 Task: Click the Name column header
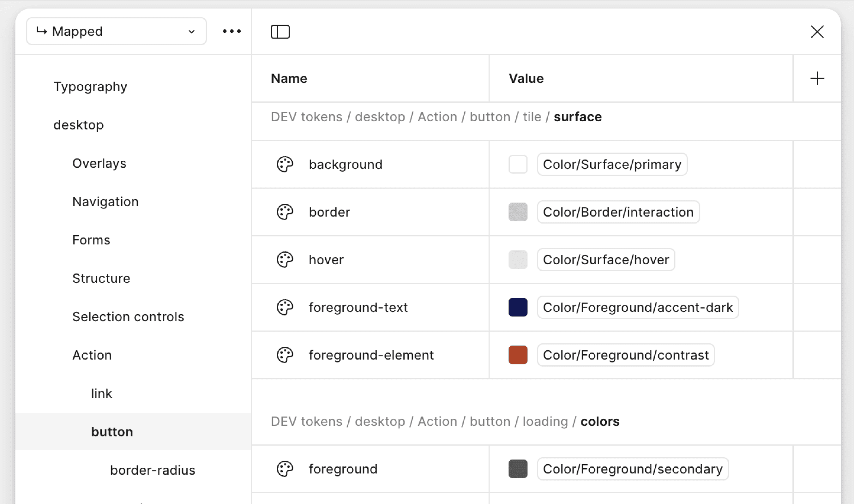(289, 78)
